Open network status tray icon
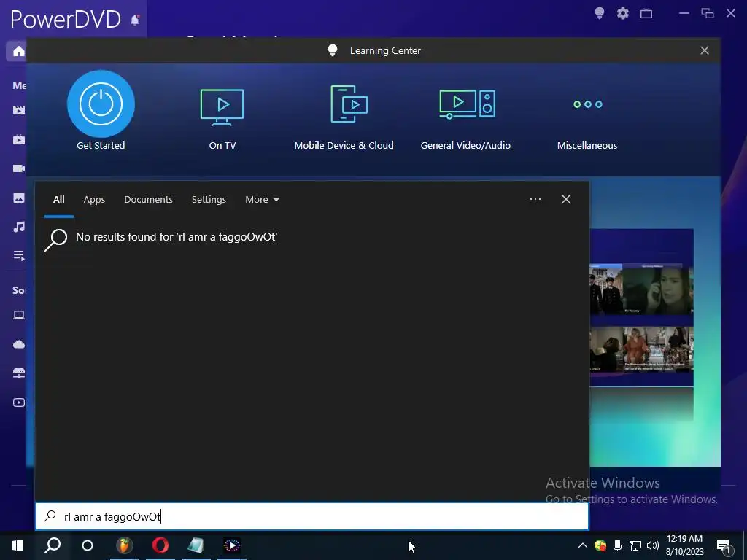 point(635,545)
